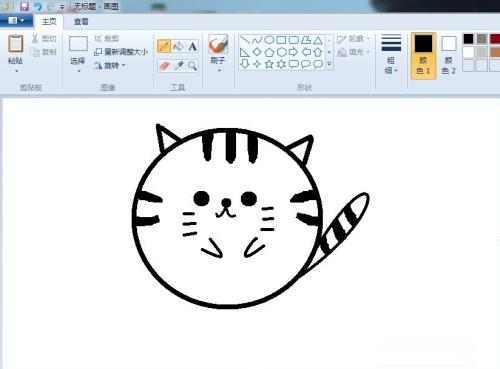Click the rectangular Select tool icon
Image resolution: width=500 pixels, height=369 pixels.
[x=78, y=44]
